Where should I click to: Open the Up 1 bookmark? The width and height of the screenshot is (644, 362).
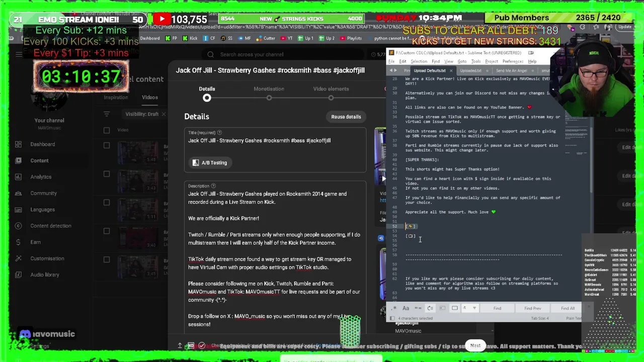pos(305,38)
